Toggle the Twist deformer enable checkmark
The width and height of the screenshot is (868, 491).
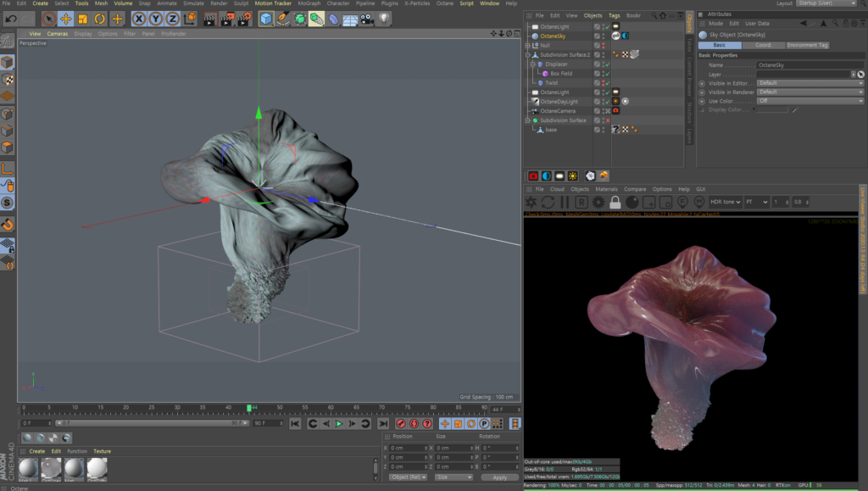608,83
